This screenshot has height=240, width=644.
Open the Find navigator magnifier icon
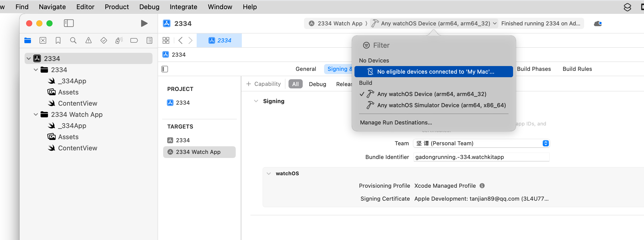click(73, 40)
